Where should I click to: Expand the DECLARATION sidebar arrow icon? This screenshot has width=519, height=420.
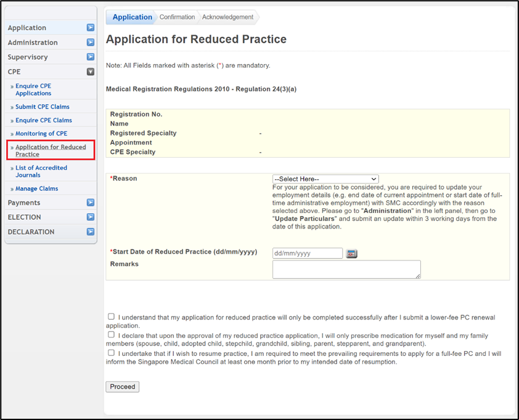(91, 232)
